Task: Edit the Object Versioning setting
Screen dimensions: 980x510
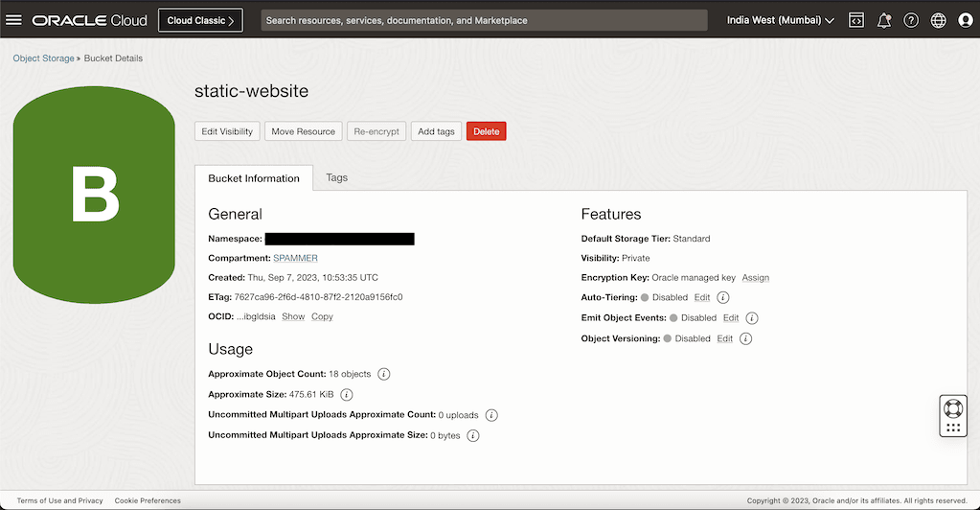Action: coord(724,338)
